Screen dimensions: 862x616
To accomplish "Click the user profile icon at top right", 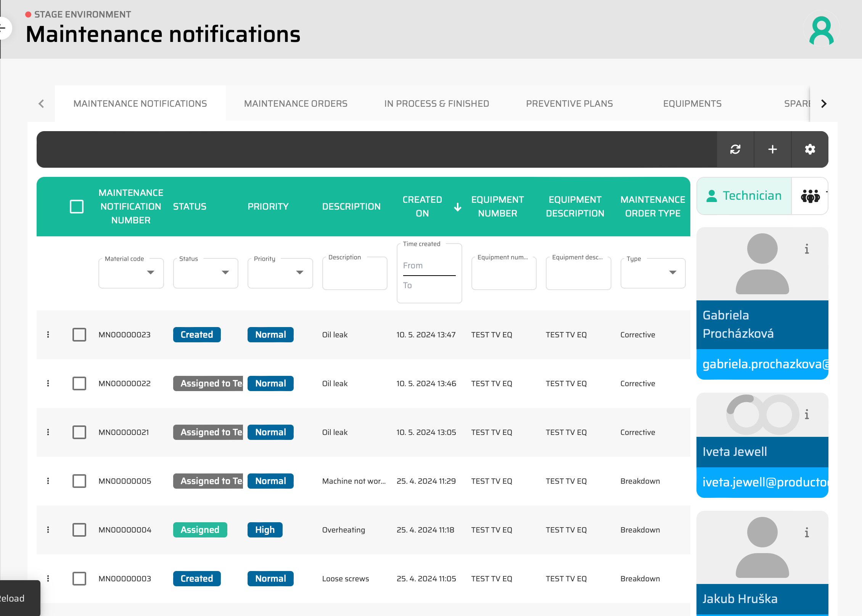I will tap(821, 30).
